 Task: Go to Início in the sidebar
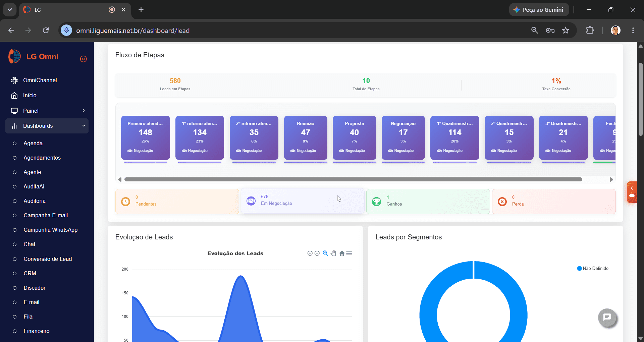[x=30, y=95]
